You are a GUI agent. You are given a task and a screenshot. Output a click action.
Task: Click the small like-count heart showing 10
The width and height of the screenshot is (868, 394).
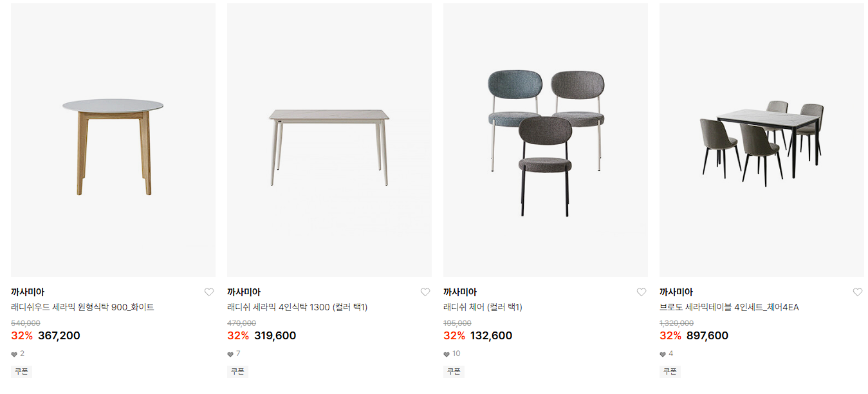coord(447,354)
